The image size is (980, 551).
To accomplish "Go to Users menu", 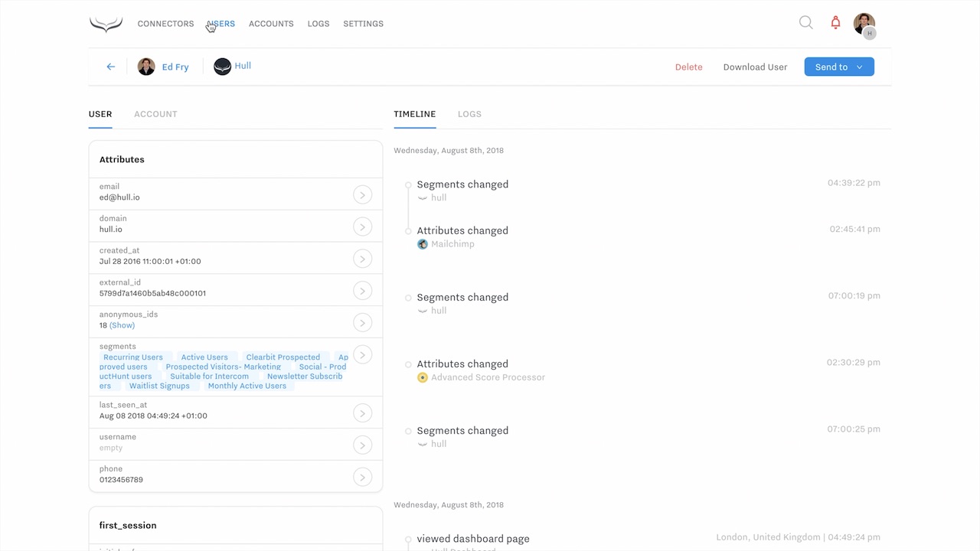I will coord(220,24).
